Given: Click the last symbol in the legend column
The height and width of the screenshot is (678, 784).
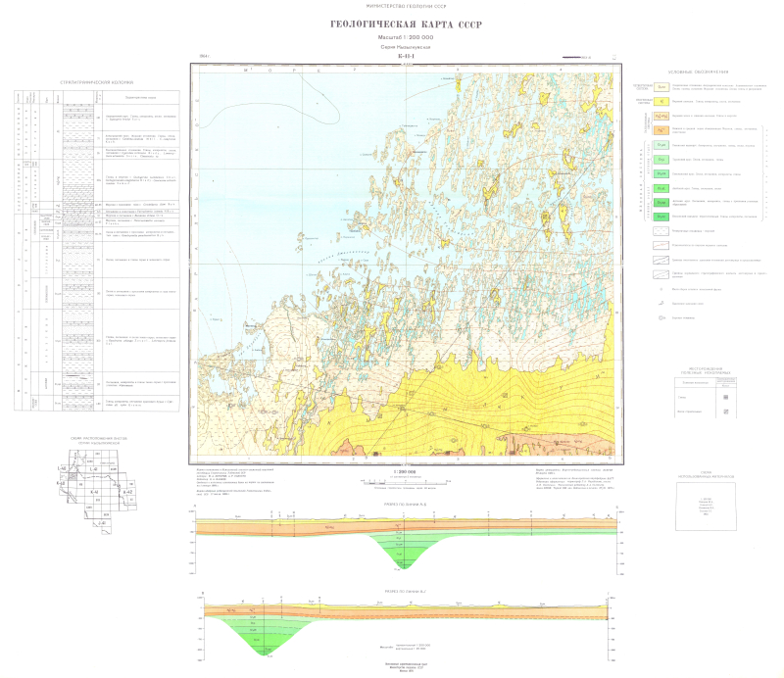Looking at the screenshot, I should coord(662,318).
